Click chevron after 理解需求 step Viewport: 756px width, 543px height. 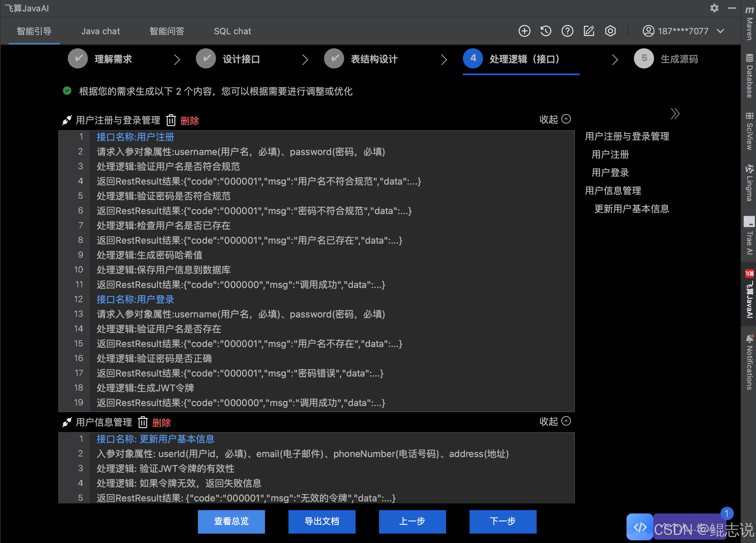coord(177,59)
